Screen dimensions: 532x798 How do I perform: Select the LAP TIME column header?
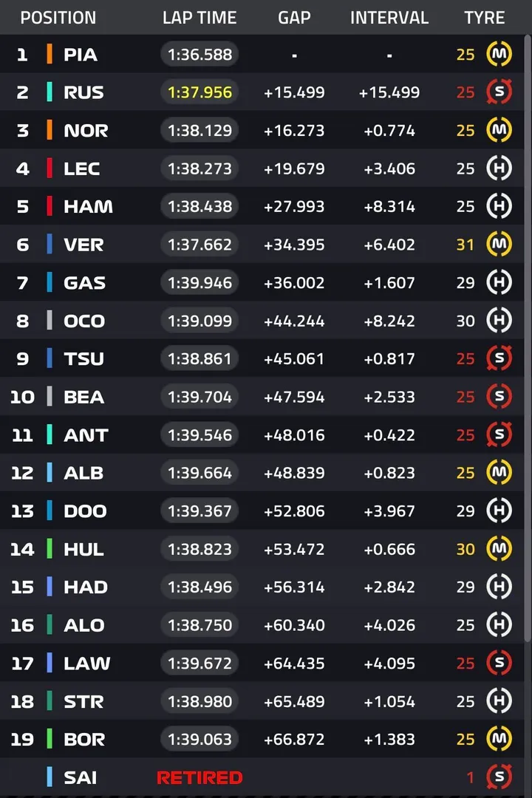[x=199, y=18]
